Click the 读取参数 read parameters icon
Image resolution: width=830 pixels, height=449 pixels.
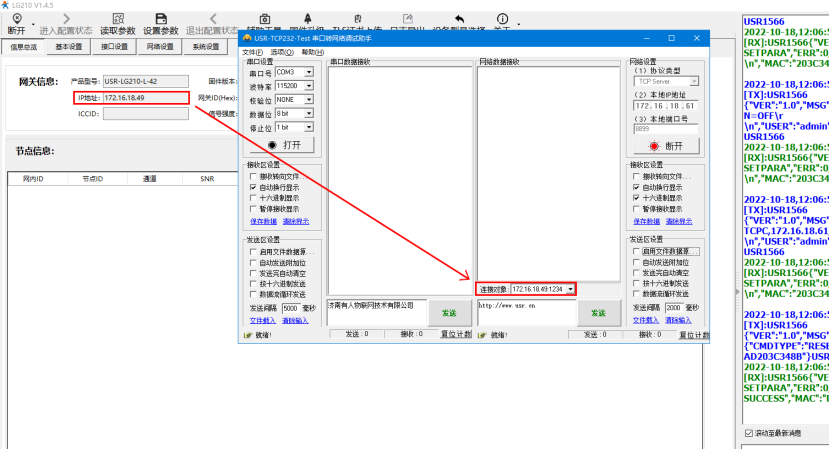pyautogui.click(x=118, y=19)
